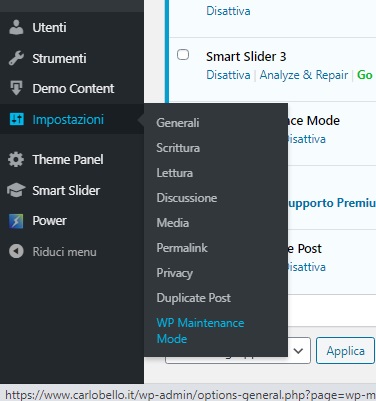Click the Power lightning icon
376x401 pixels.
pos(16,221)
